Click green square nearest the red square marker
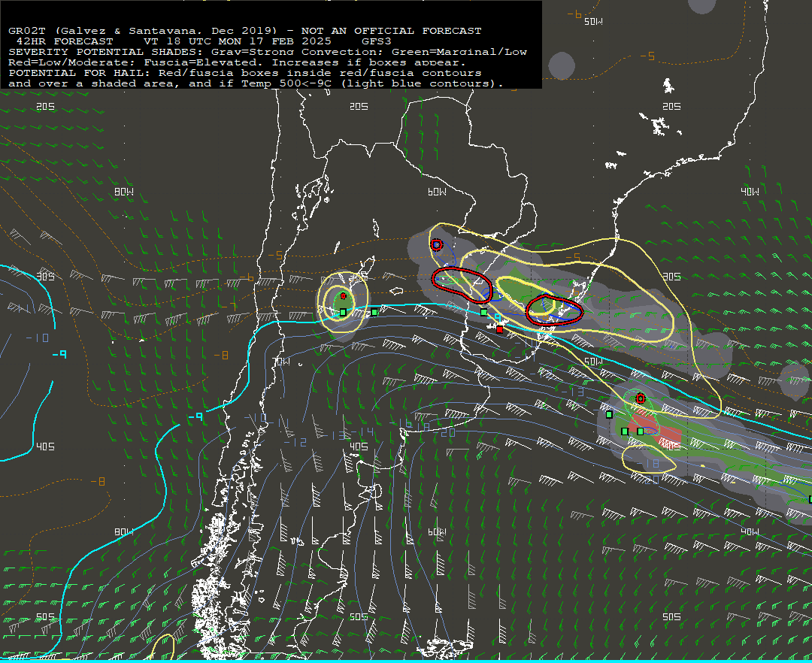812x663 pixels. (x=483, y=312)
